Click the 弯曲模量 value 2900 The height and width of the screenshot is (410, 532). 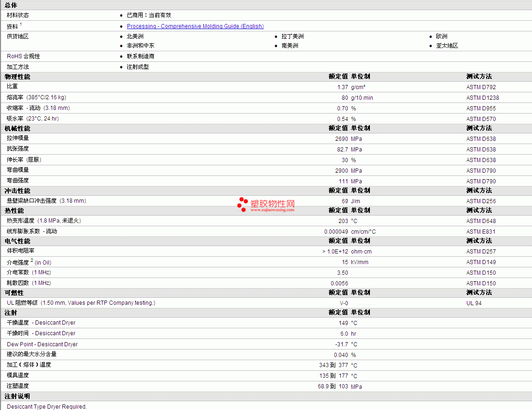(342, 170)
